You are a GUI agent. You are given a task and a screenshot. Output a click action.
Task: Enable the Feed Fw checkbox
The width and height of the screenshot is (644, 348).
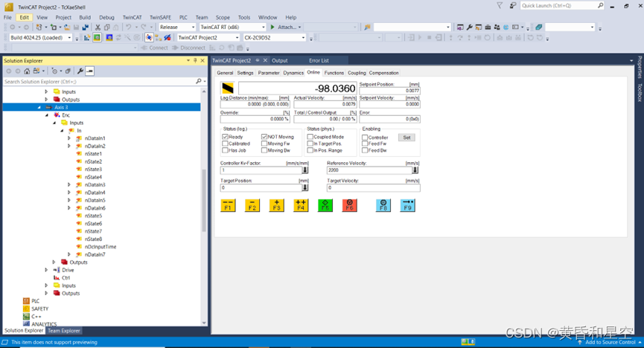(x=365, y=144)
